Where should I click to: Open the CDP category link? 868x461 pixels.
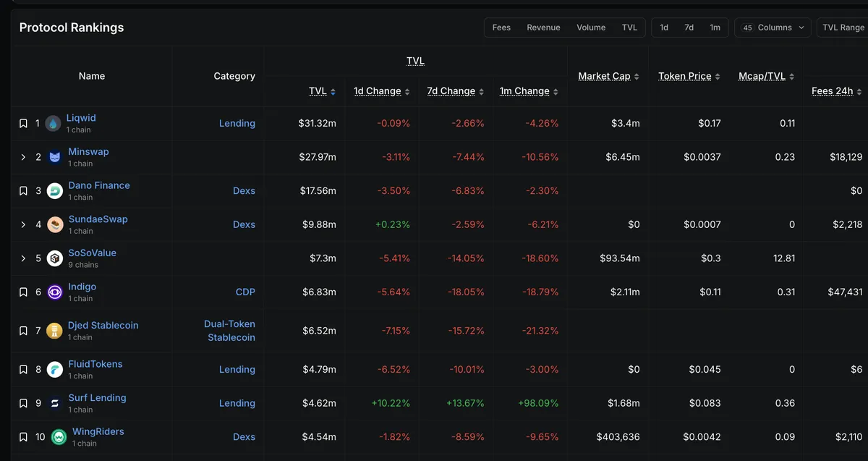pos(245,292)
